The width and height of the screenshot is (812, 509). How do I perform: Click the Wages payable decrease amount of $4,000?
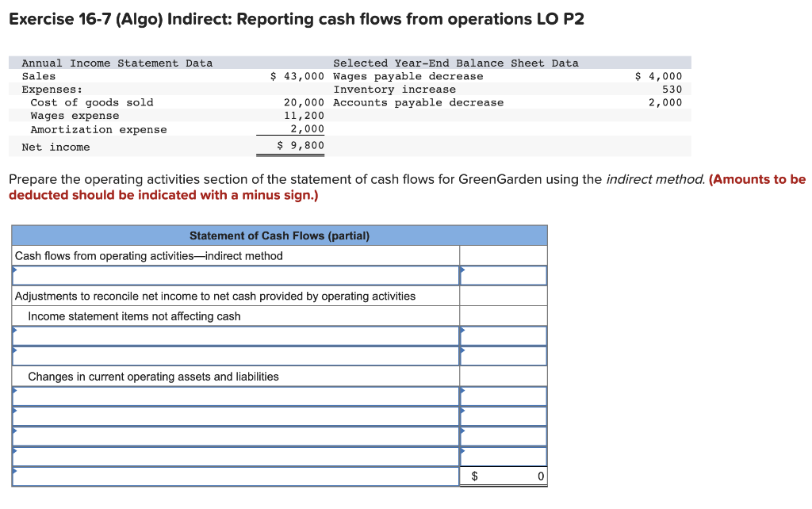pyautogui.click(x=659, y=75)
